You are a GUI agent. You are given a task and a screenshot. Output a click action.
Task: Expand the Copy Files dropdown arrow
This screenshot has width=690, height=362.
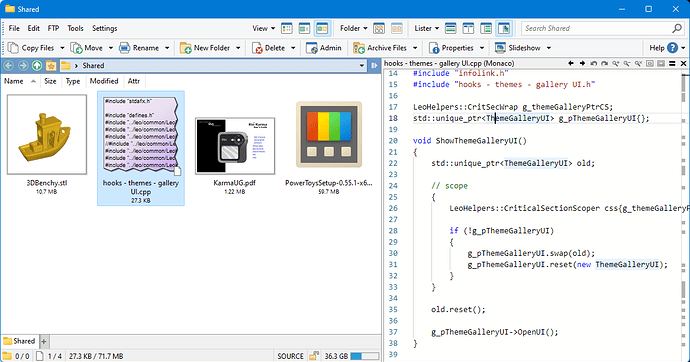point(62,48)
